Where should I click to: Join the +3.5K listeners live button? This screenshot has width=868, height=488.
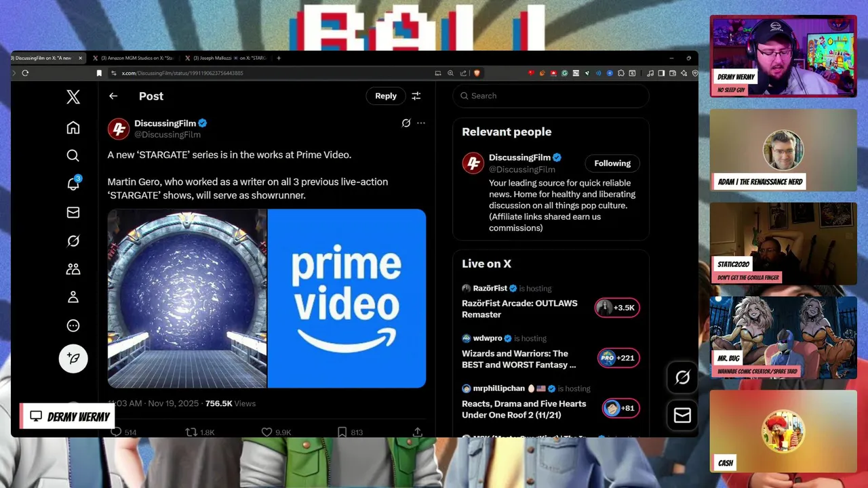point(617,308)
